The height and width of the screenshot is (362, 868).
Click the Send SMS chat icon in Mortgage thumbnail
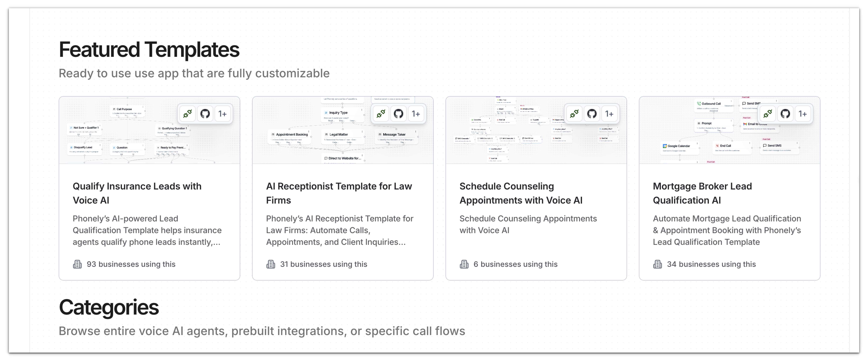765,145
